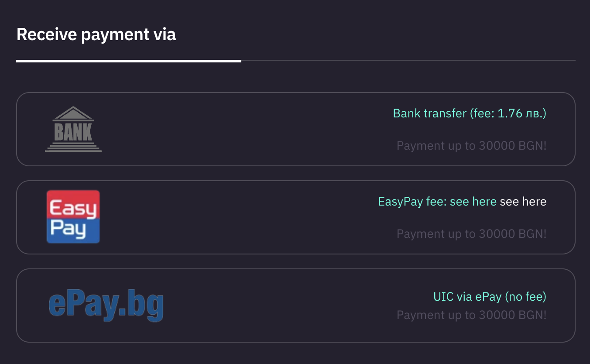Click the payment limit text under Bank transfer
This screenshot has width=590, height=364.
[471, 145]
